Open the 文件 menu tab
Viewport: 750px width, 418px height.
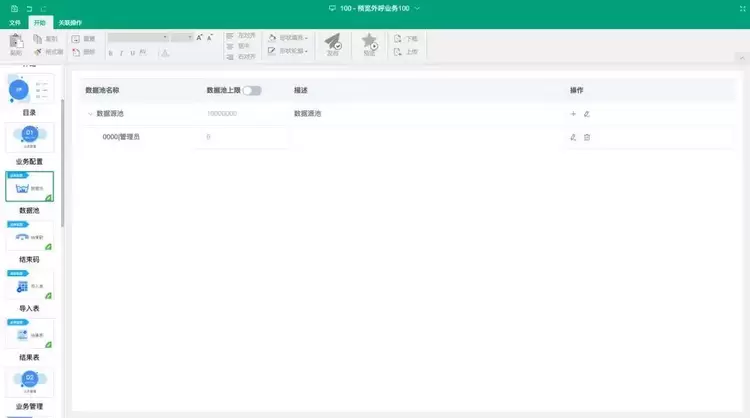tap(15, 21)
